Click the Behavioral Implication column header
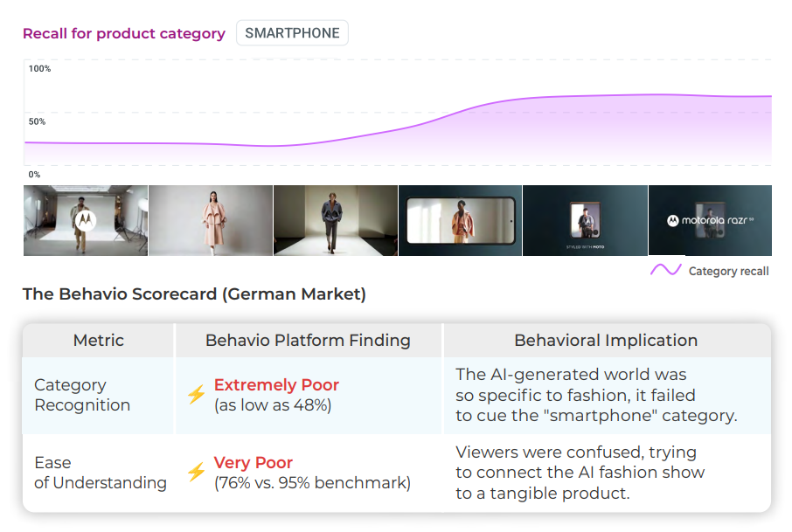The width and height of the screenshot is (792, 532). click(x=606, y=341)
